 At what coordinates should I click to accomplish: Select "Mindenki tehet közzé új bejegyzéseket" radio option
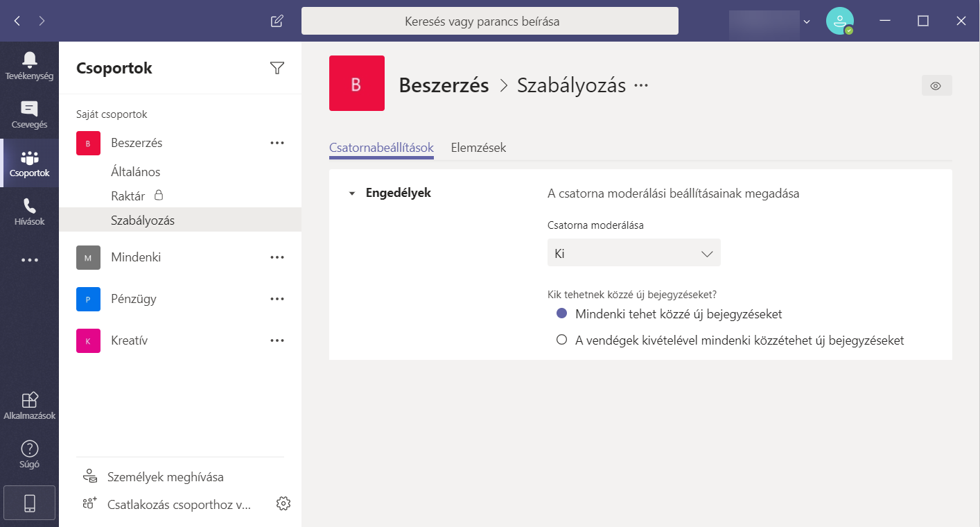[x=562, y=314]
